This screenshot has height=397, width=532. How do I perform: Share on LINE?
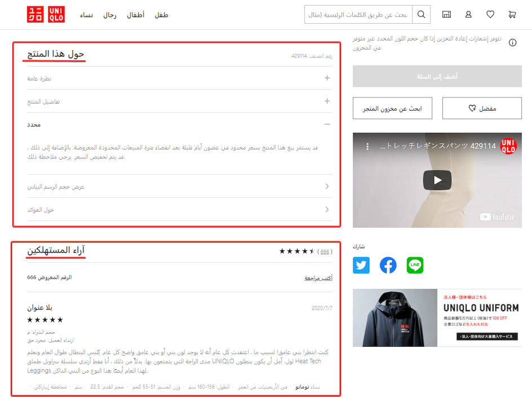(x=415, y=265)
